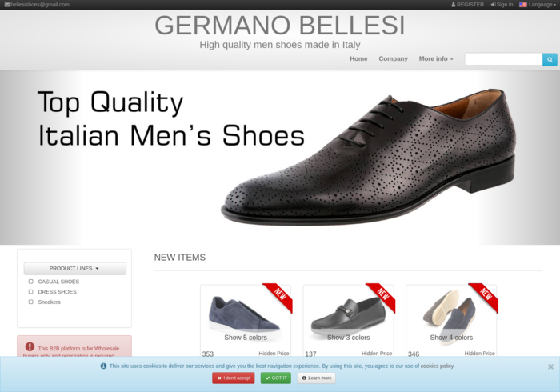Click the red I don't accept button
This screenshot has width=560, height=392.
tap(234, 378)
